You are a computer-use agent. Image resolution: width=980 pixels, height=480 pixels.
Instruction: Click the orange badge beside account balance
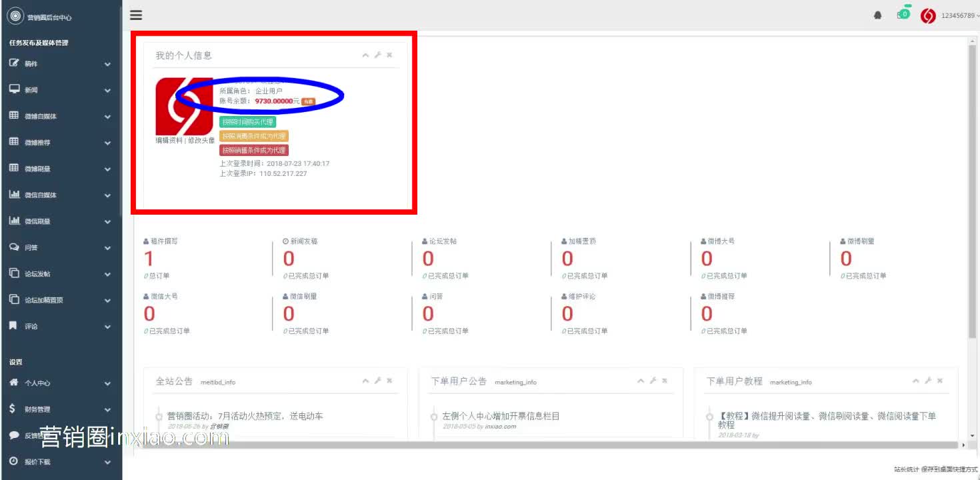[x=308, y=101]
